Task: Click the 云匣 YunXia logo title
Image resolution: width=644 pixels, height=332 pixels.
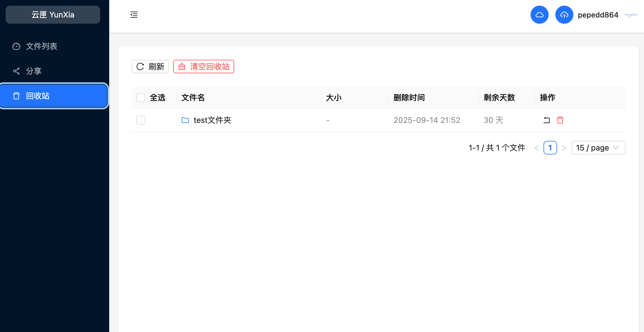Action: pyautogui.click(x=53, y=15)
